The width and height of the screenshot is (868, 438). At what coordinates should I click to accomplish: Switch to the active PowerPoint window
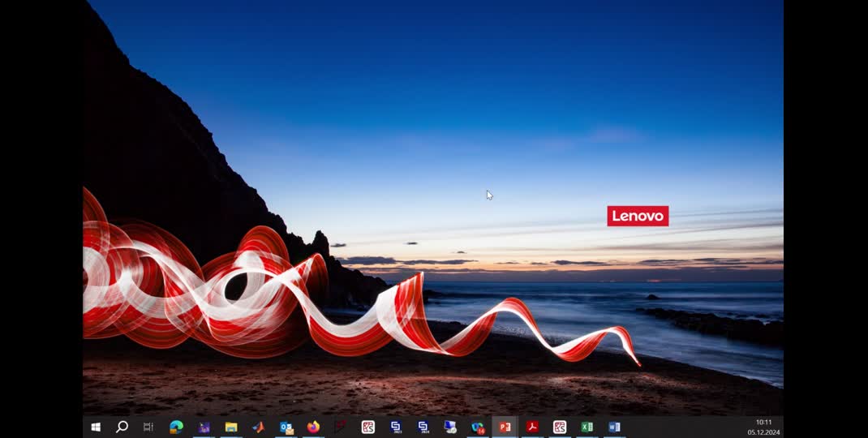point(505,427)
